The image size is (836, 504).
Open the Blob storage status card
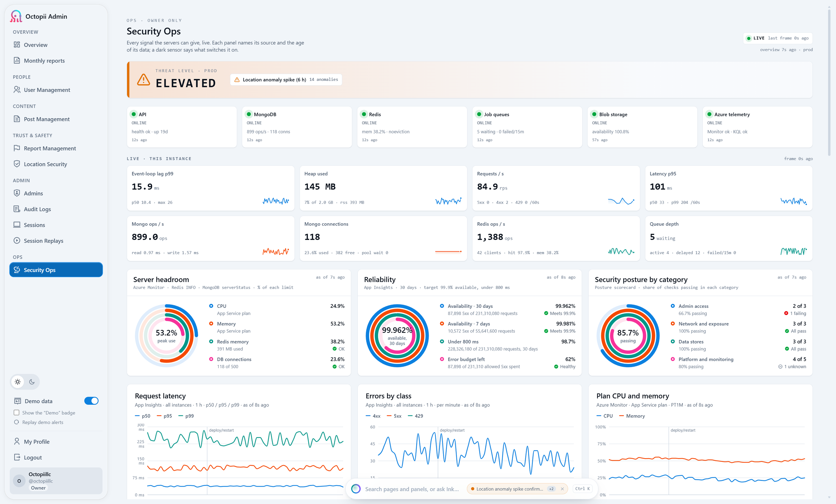coord(642,127)
